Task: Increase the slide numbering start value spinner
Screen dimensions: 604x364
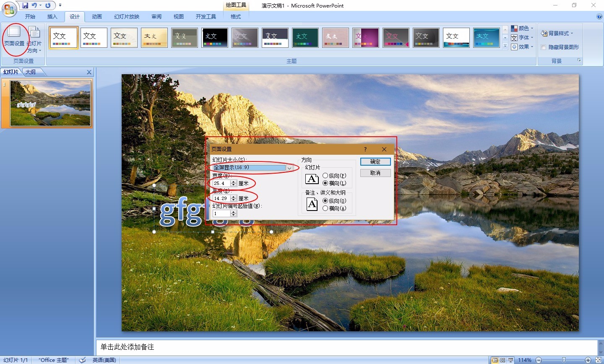Action: 234,212
